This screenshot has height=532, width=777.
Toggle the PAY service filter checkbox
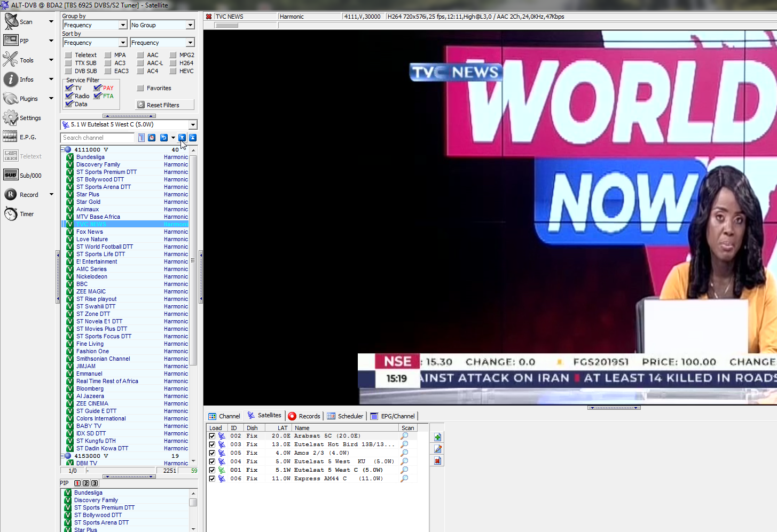tap(97, 88)
